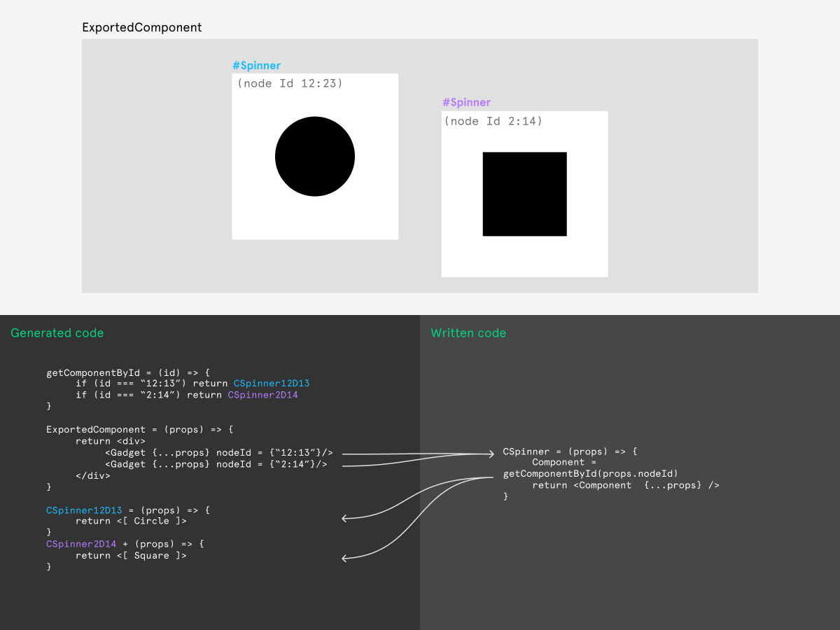Click the node Id 12:23 label
Image resolution: width=840 pixels, height=630 pixels.
point(289,83)
